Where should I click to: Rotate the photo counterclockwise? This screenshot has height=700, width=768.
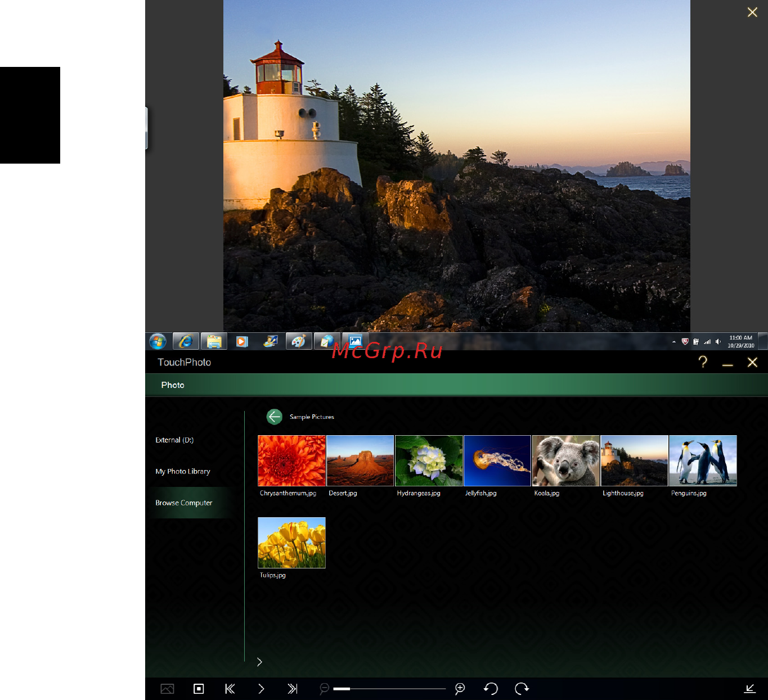pos(491,689)
